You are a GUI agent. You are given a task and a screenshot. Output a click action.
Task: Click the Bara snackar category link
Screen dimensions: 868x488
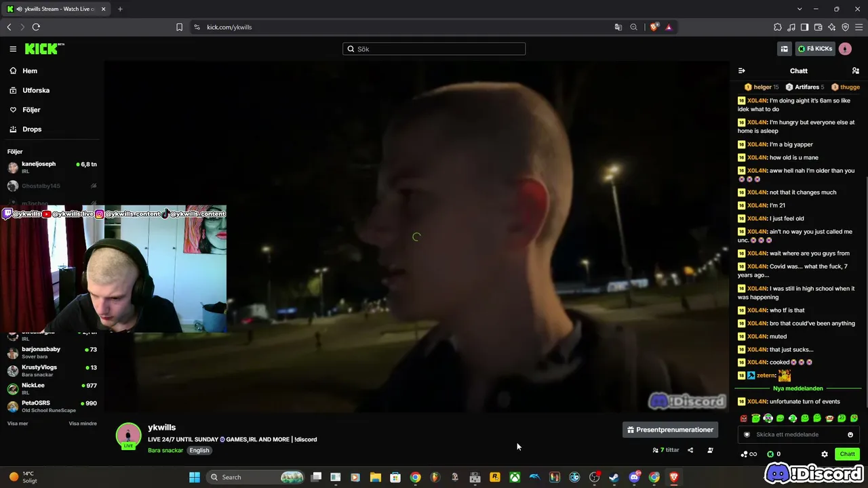tap(165, 450)
